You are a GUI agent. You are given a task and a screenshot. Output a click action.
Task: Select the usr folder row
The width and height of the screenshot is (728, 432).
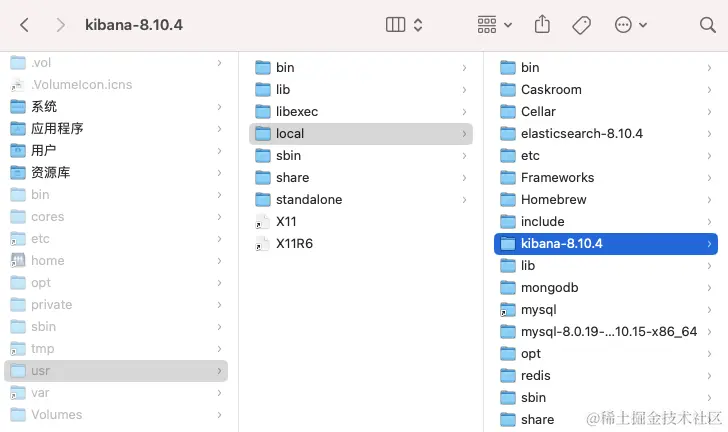[x=116, y=371]
